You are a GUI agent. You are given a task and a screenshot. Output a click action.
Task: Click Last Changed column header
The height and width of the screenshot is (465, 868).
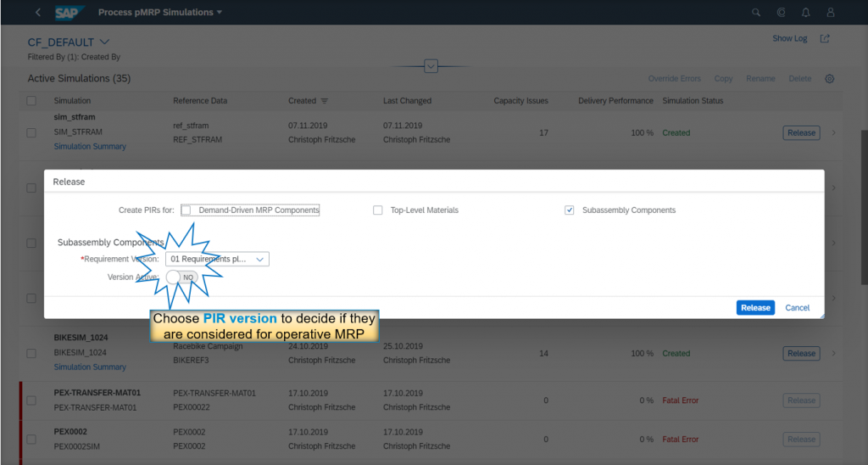click(407, 101)
